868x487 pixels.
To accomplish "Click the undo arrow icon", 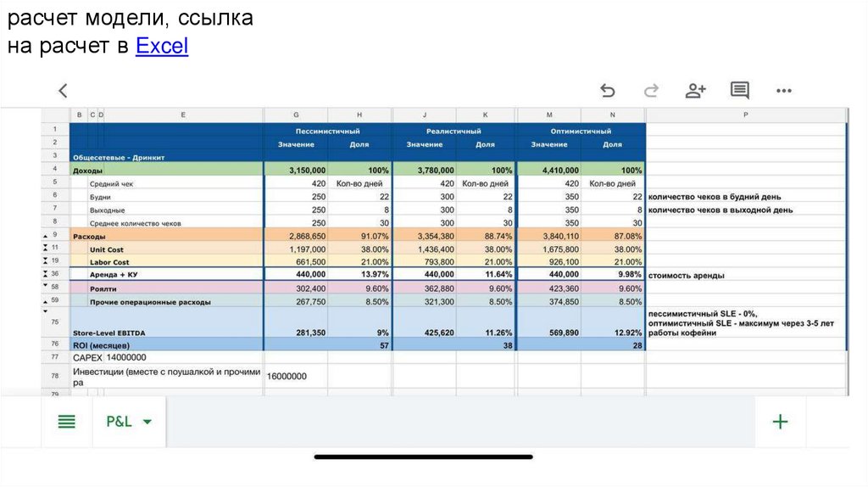I will click(x=607, y=90).
